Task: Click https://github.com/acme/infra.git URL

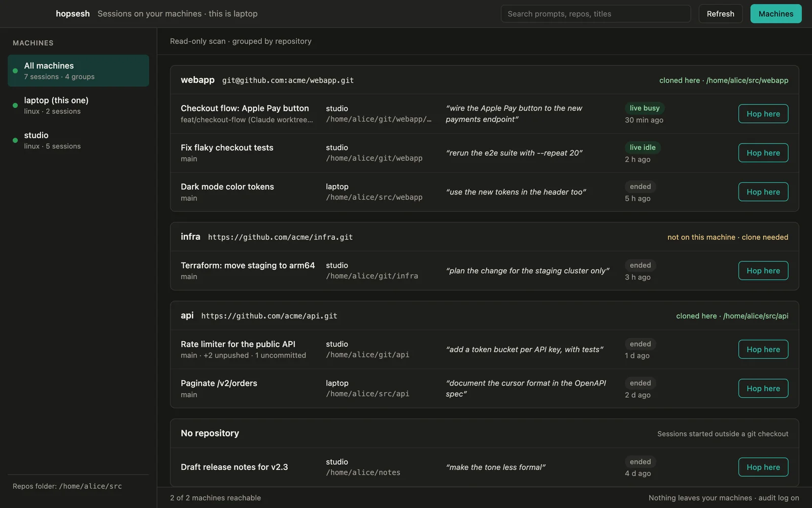Action: 280,237
